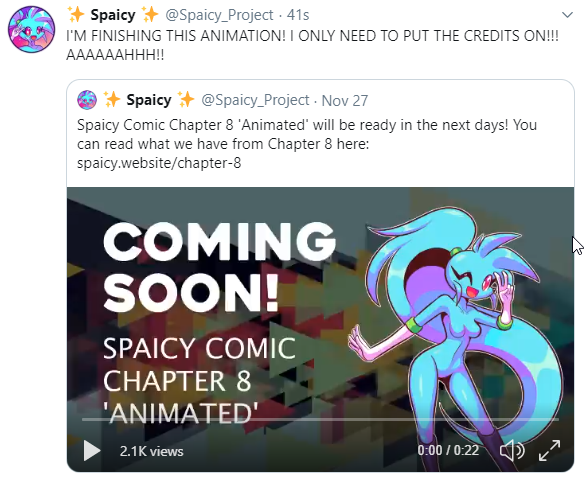This screenshot has width=584, height=482.
Task: Click the Spaicy display name on the main tweet
Action: [113, 15]
